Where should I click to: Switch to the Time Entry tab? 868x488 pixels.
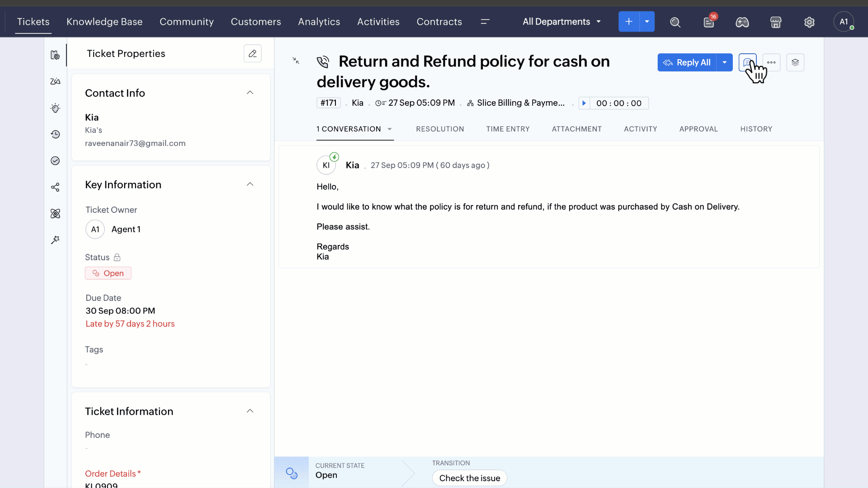508,129
